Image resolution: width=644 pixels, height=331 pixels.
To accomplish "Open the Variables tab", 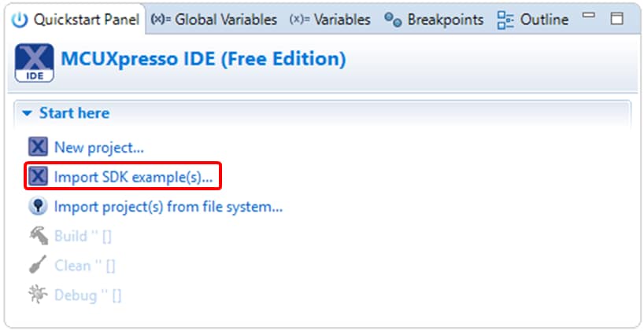I will 330,20.
